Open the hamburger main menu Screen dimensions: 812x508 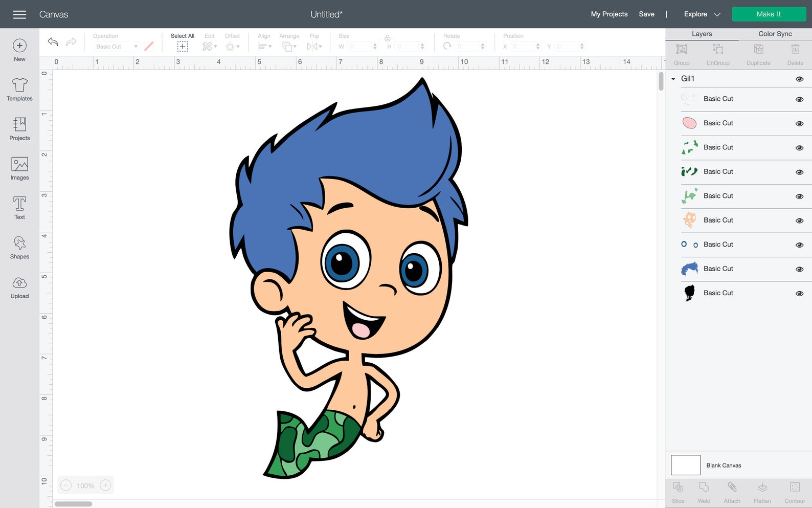click(19, 14)
